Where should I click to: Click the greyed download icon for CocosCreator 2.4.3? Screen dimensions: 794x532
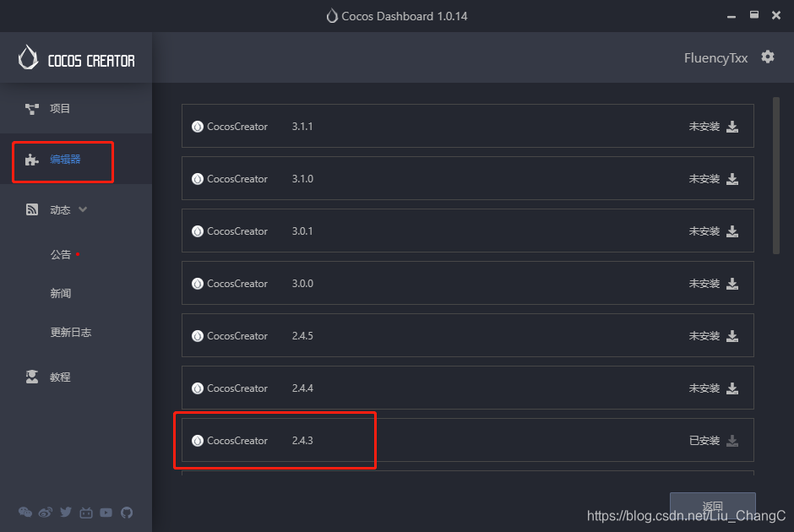tap(732, 441)
